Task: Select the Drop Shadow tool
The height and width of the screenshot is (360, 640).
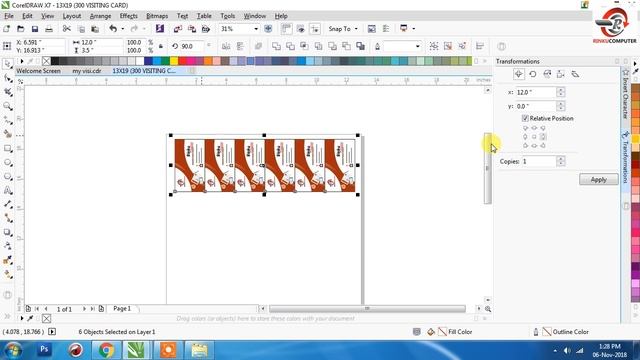Action: click(7, 232)
